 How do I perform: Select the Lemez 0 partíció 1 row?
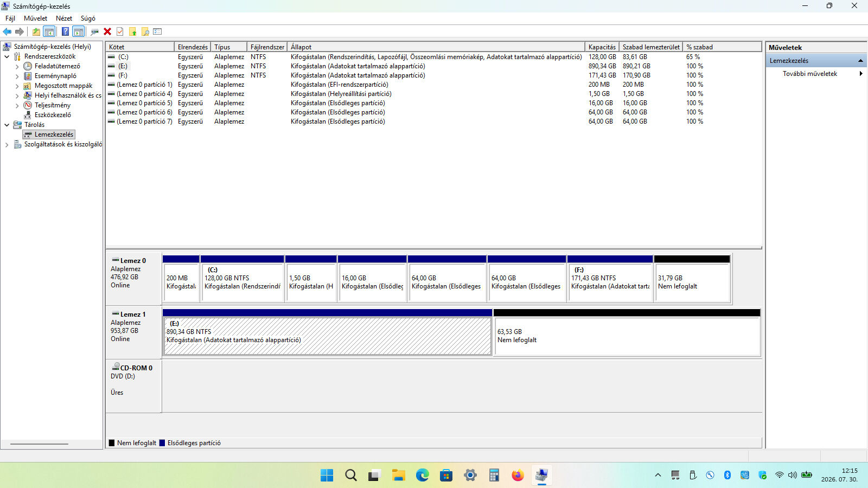coord(433,85)
